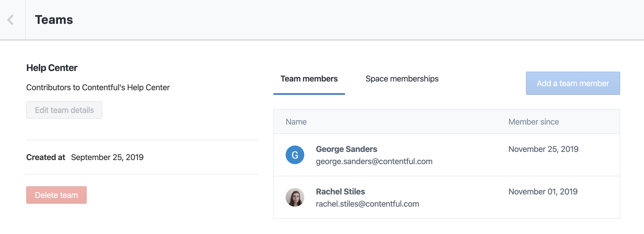Click George Sanders' blue G avatar

[x=295, y=155]
